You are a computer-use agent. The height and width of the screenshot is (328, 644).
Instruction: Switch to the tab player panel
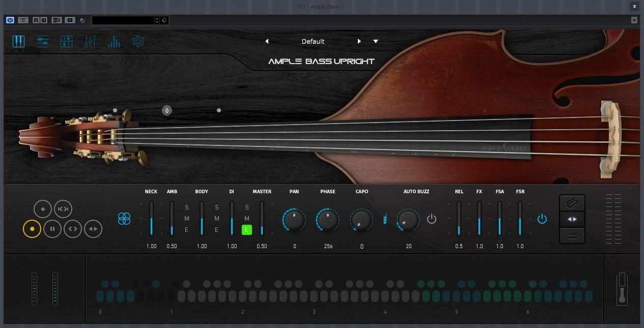[x=66, y=41]
